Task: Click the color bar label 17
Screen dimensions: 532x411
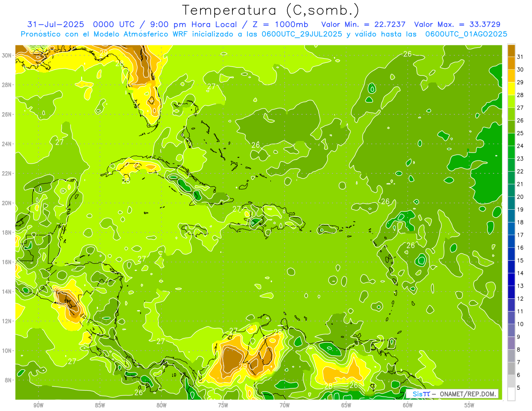Action: click(520, 235)
